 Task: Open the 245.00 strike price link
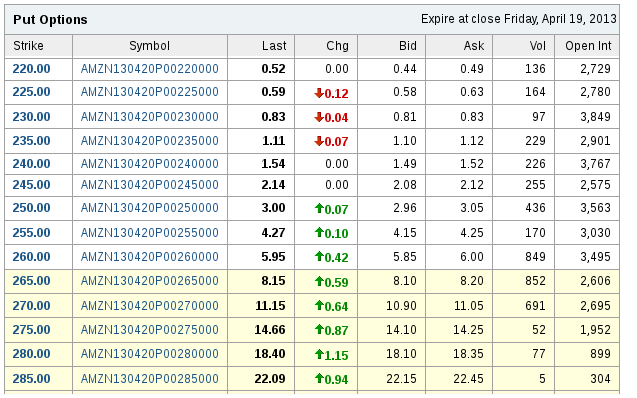coord(31,185)
